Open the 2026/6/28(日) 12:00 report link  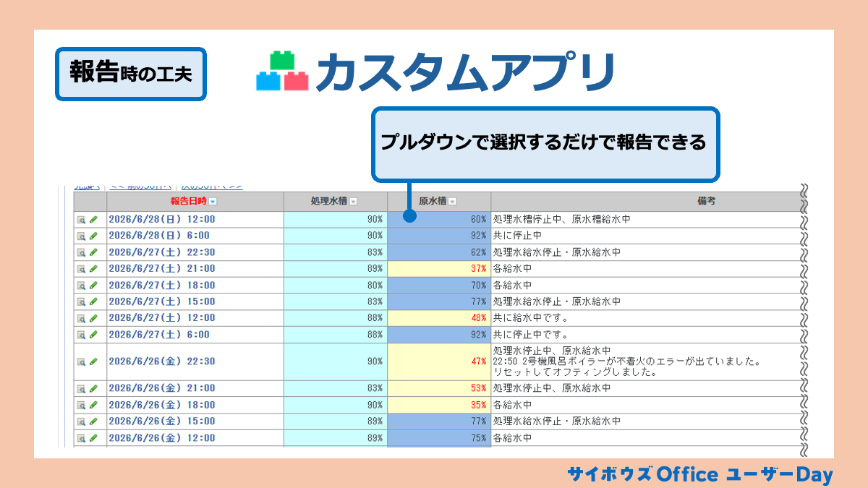(x=161, y=219)
